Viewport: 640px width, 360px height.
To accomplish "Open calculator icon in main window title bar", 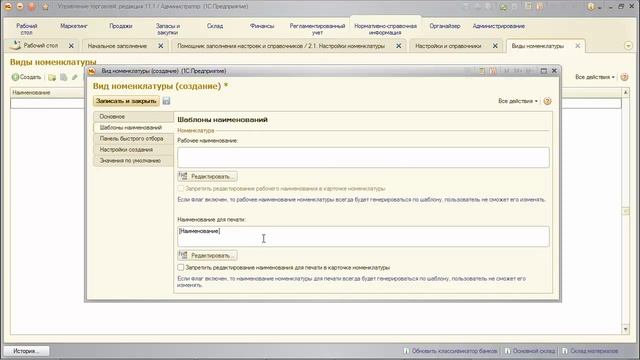I will pyautogui.click(x=529, y=7).
